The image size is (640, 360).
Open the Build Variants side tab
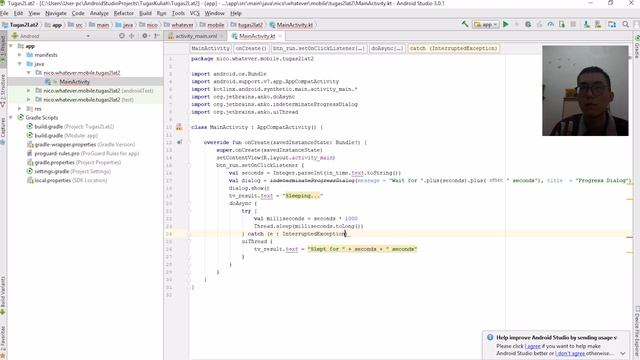coord(3,296)
